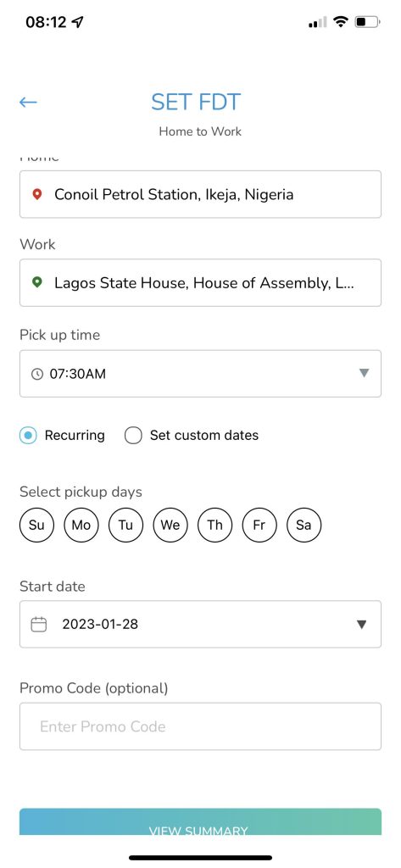Image resolution: width=401 pixels, height=868 pixels.
Task: Edit the Lagos State House work address field
Action: (x=200, y=283)
